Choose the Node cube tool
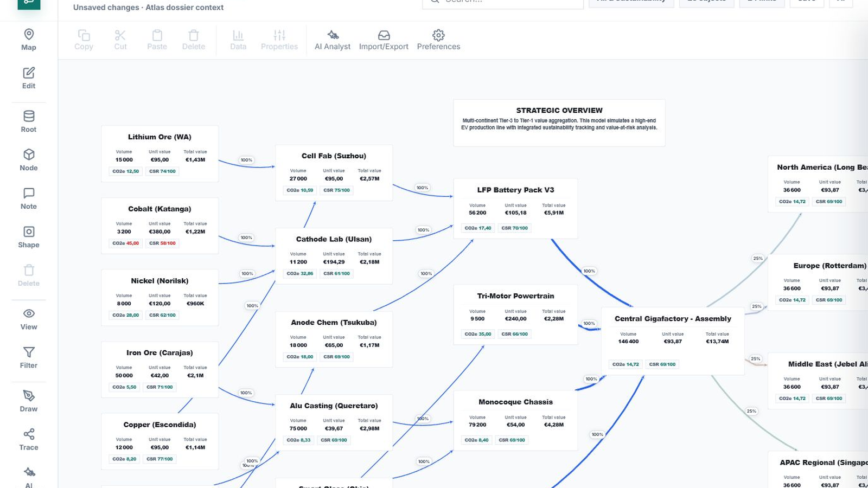 (29, 160)
